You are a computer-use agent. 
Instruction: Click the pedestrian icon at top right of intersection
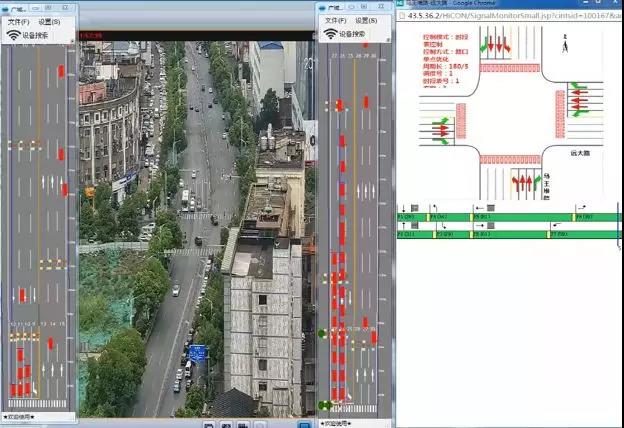click(x=565, y=46)
